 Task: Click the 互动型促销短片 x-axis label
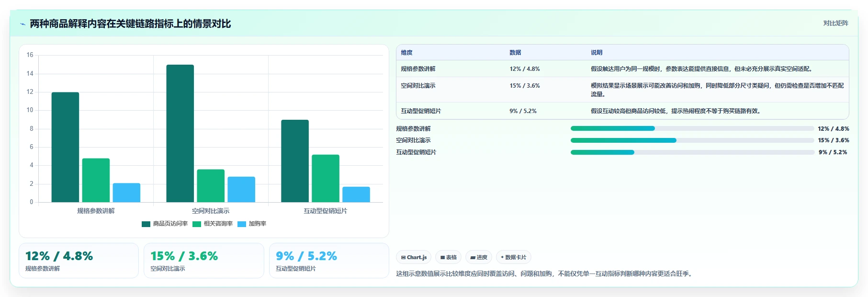click(x=326, y=211)
